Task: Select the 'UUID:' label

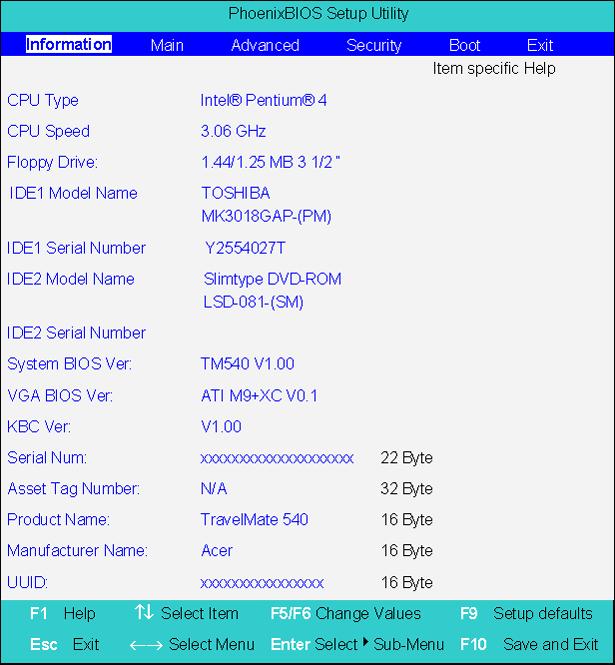Action: pyautogui.click(x=27, y=582)
